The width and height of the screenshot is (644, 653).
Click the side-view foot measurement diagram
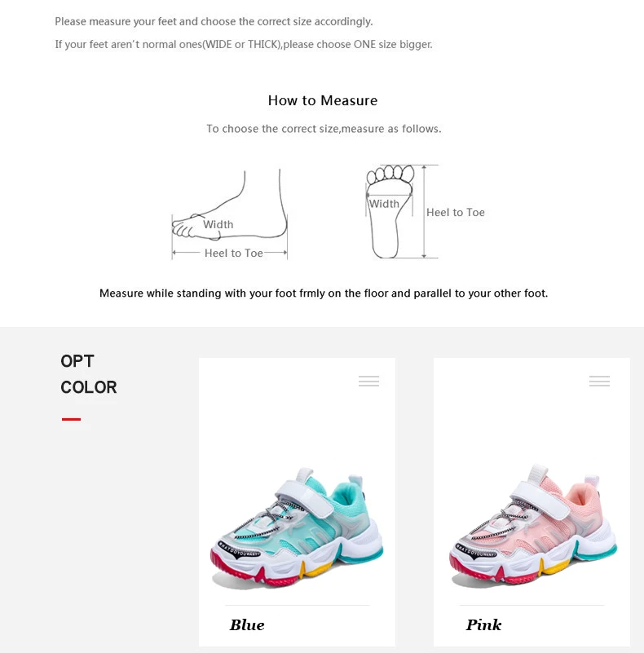[230, 214]
